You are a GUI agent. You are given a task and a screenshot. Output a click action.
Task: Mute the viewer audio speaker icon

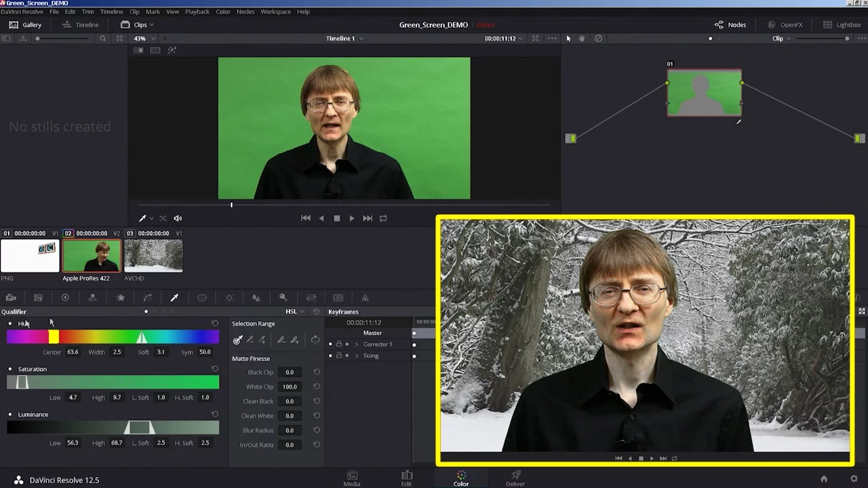178,218
